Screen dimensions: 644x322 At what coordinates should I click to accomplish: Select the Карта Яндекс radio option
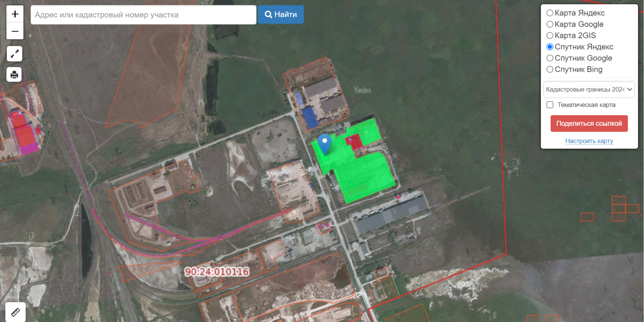550,13
